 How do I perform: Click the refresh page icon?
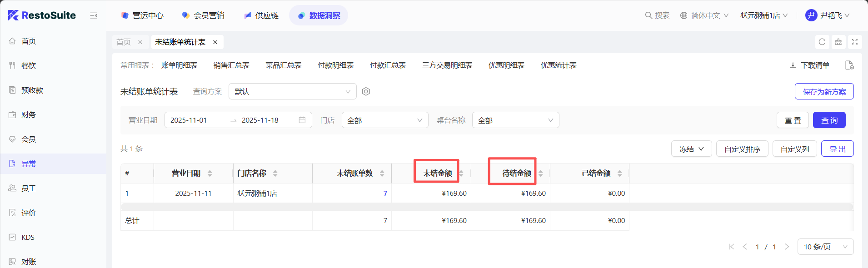(822, 42)
